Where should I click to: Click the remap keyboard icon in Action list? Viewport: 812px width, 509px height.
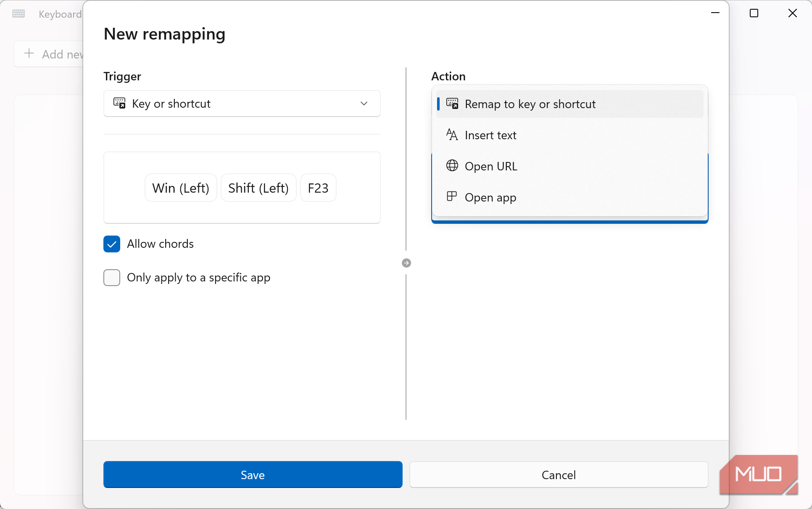pyautogui.click(x=452, y=103)
